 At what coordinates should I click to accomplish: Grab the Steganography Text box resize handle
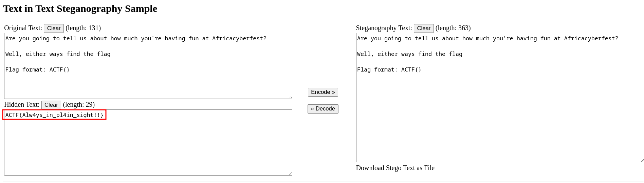pos(642,160)
